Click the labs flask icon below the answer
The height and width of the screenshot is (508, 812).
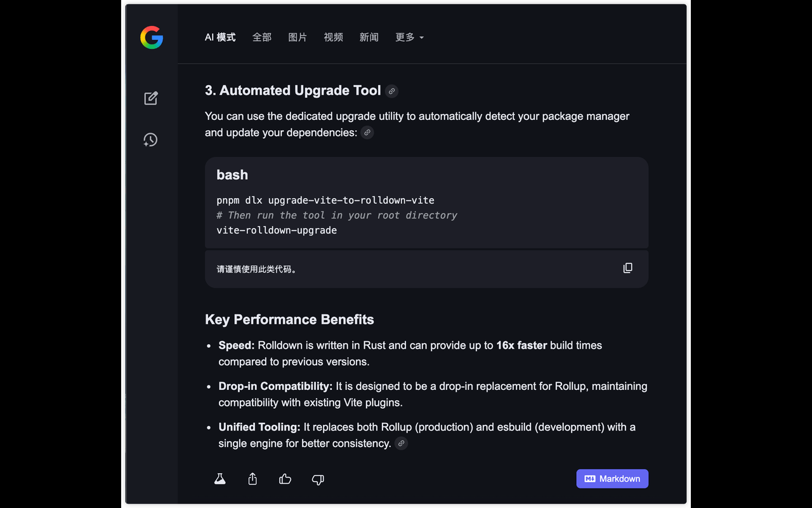click(x=220, y=479)
